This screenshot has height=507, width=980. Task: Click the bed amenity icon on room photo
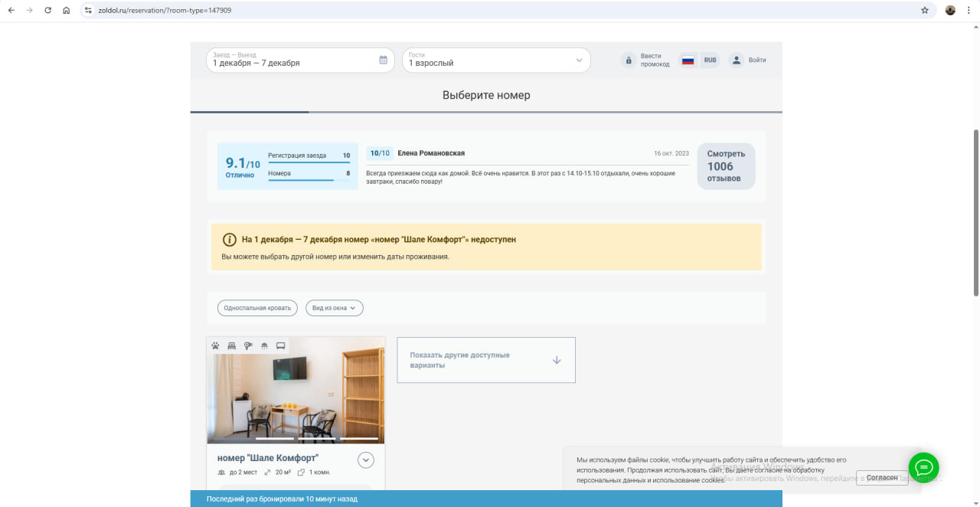pyautogui.click(x=232, y=345)
